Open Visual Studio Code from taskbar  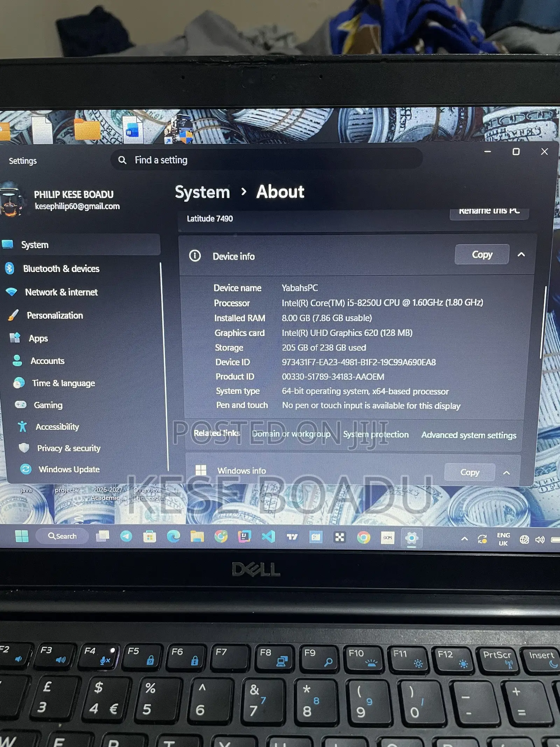(x=268, y=537)
